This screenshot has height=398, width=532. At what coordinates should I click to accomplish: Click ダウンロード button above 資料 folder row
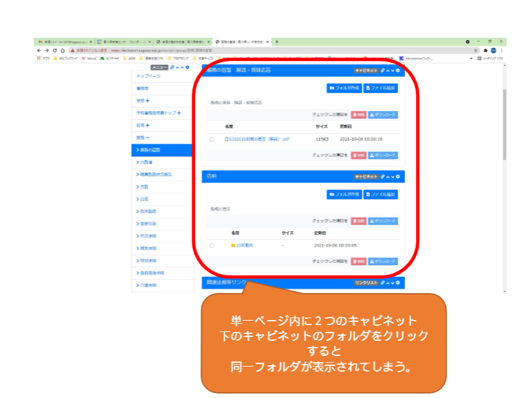pos(383,221)
